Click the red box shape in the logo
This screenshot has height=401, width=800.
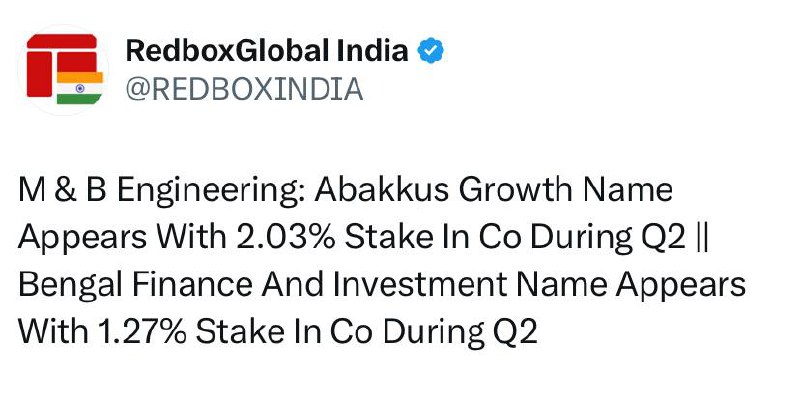[x=52, y=60]
